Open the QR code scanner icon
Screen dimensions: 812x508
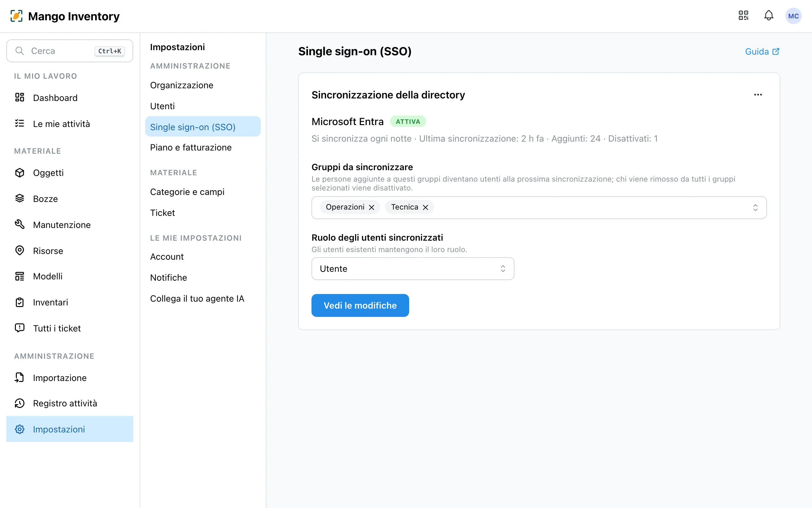pyautogui.click(x=743, y=16)
